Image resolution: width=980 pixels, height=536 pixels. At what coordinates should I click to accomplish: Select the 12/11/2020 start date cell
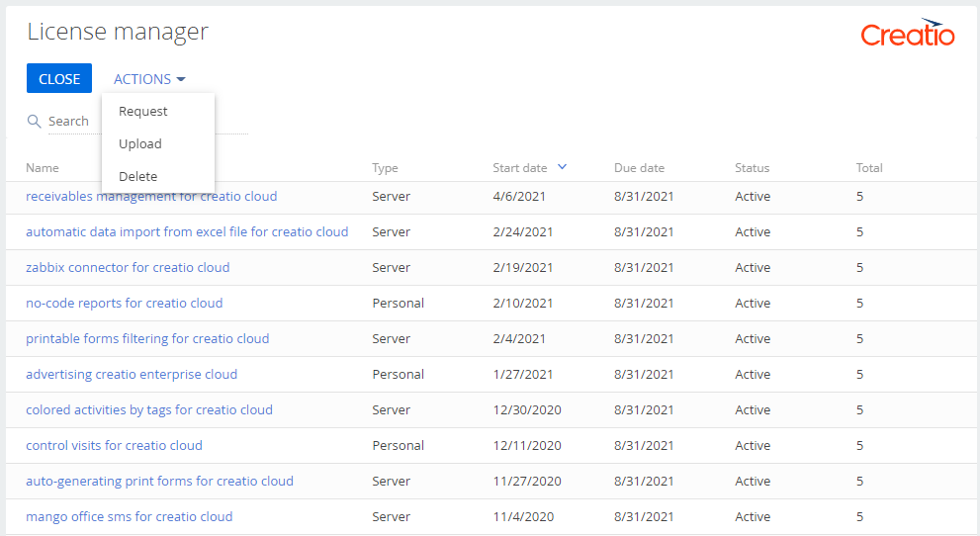tap(527, 445)
